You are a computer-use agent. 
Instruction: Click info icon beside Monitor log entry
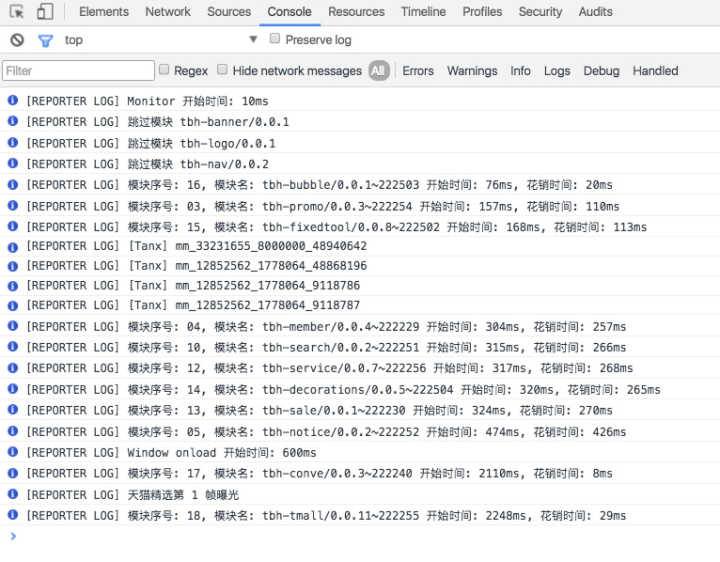pyautogui.click(x=12, y=101)
